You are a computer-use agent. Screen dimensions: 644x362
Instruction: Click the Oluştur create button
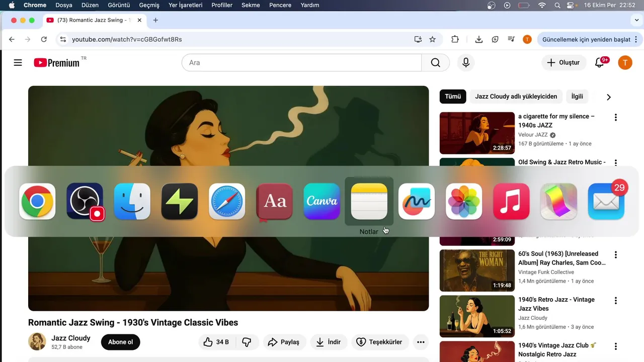[563, 63]
